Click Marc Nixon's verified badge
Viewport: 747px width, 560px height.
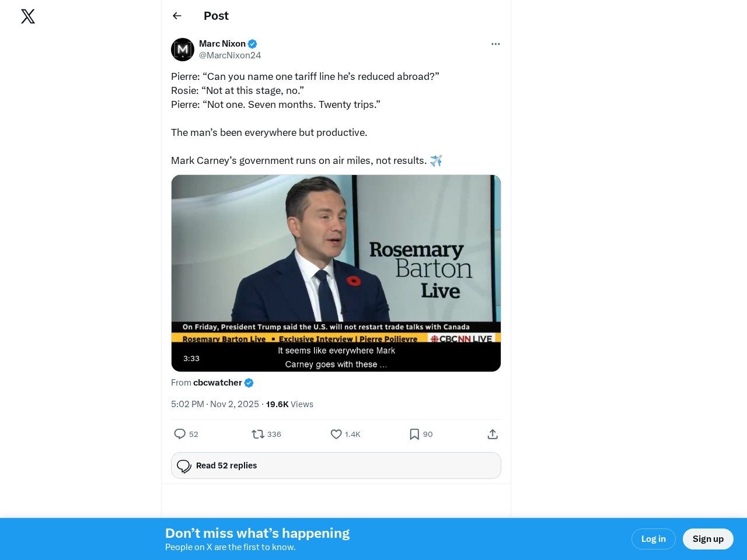pyautogui.click(x=253, y=44)
